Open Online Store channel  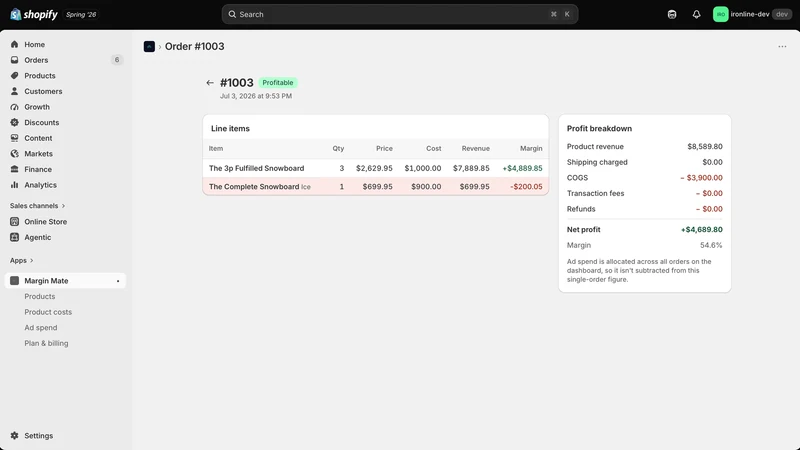[x=45, y=221]
